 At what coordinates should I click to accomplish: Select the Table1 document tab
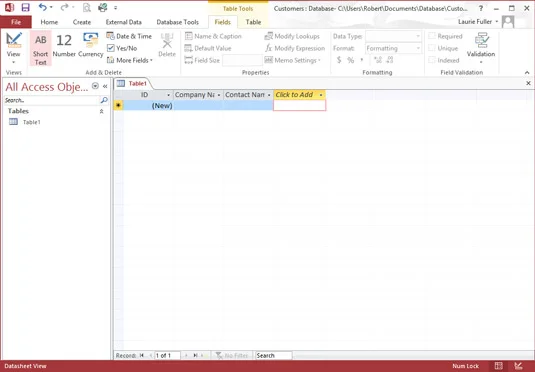pyautogui.click(x=132, y=83)
